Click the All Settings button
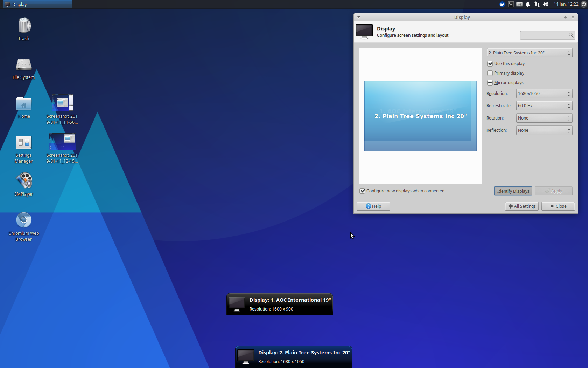The height and width of the screenshot is (368, 588). coord(521,206)
